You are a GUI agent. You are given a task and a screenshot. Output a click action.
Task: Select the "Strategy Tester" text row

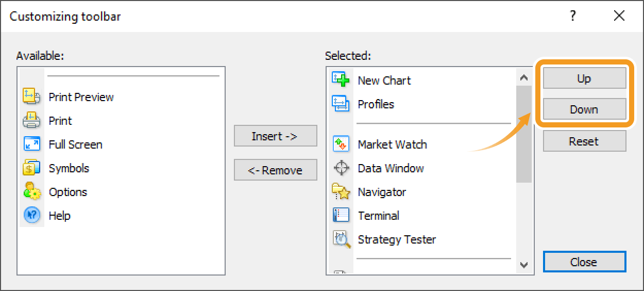point(397,239)
